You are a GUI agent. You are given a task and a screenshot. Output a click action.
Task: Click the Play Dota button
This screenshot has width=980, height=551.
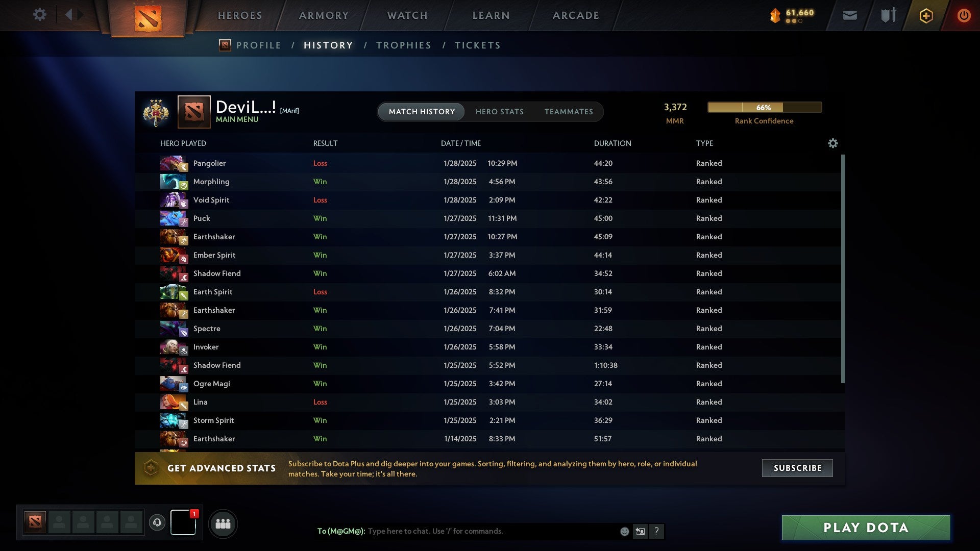[x=866, y=528]
